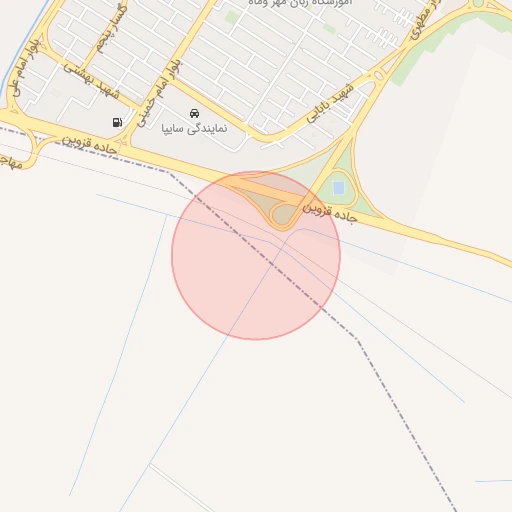The image size is (512, 512).
Task: Select the right جاده قزوین road label
Action: 330,213
